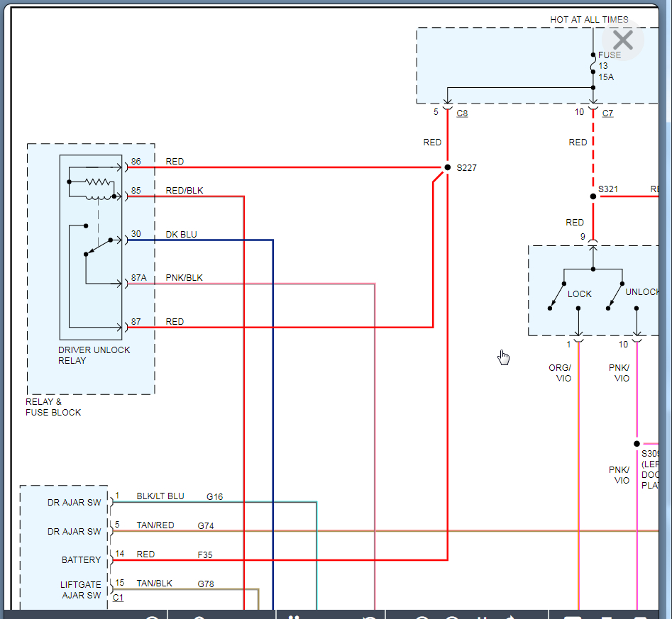Select the RED/BLK wire label at terminal 85
The height and width of the screenshot is (619, 672).
coord(184,191)
